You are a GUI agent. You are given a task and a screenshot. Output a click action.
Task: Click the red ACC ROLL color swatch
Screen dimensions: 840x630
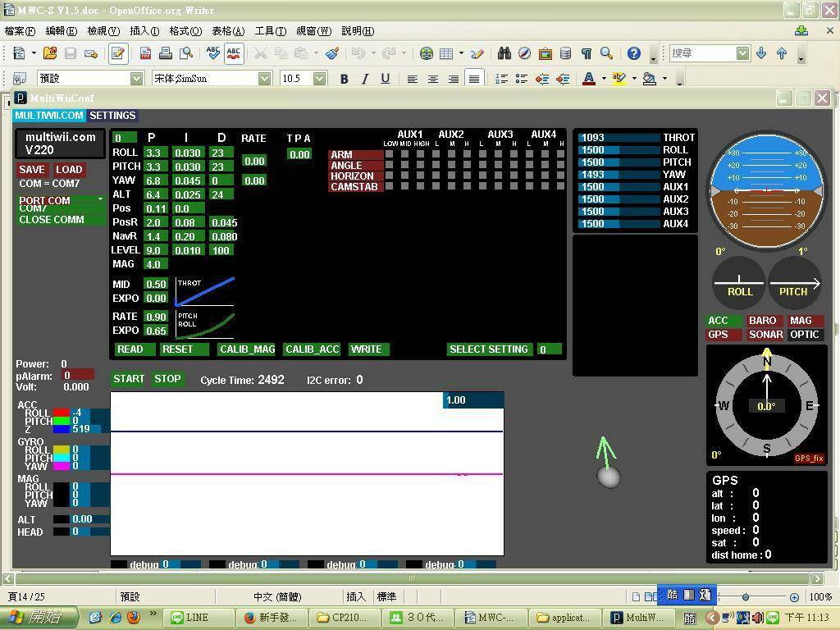click(x=62, y=413)
